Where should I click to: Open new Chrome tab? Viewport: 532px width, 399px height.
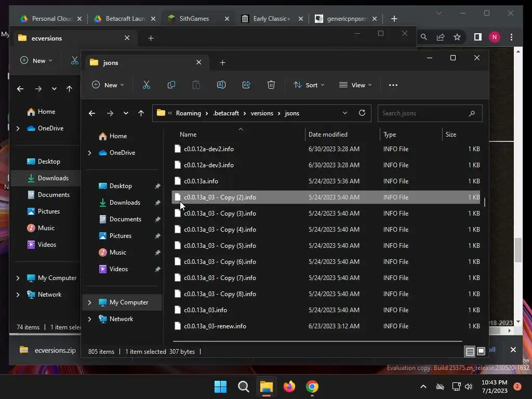(394, 19)
